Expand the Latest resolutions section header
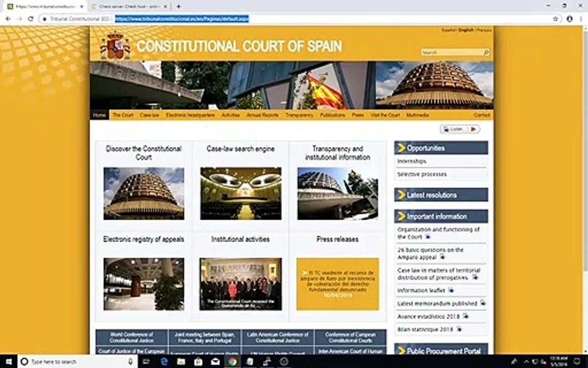This screenshot has width=588, height=368. coord(441,195)
